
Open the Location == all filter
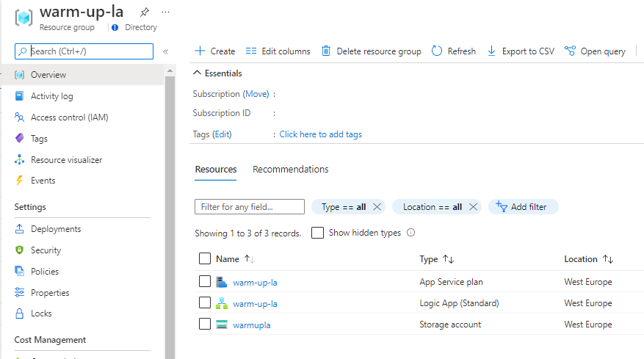(432, 207)
